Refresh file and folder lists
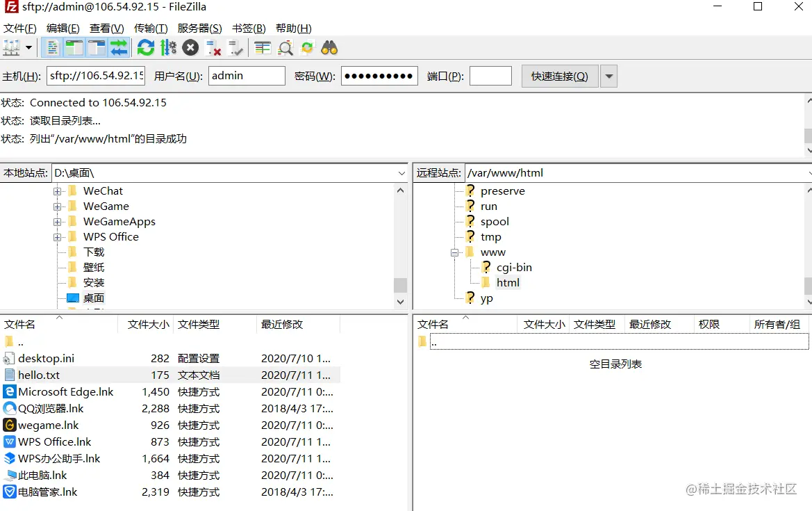 click(145, 48)
